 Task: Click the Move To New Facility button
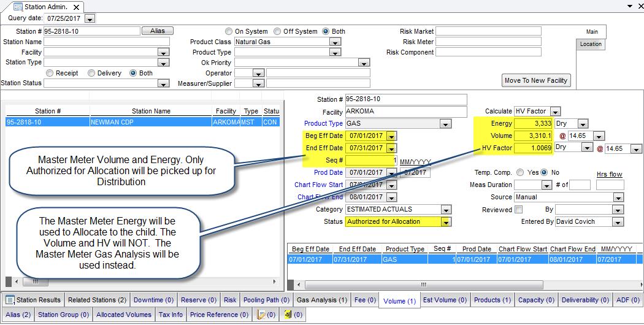(x=536, y=80)
